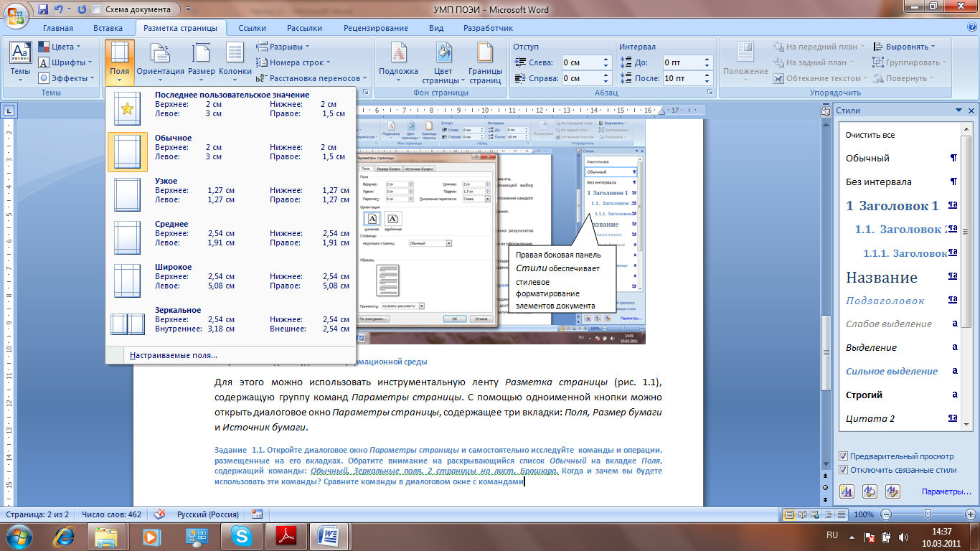Save the document from quick access toolbar
Screen dimensions: 980x551
tap(43, 10)
